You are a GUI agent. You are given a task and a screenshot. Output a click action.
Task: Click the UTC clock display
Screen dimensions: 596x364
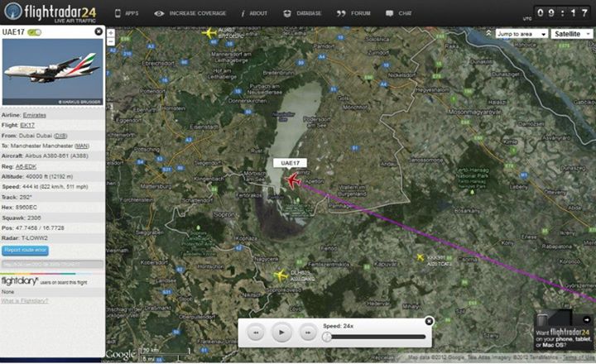[x=562, y=13]
